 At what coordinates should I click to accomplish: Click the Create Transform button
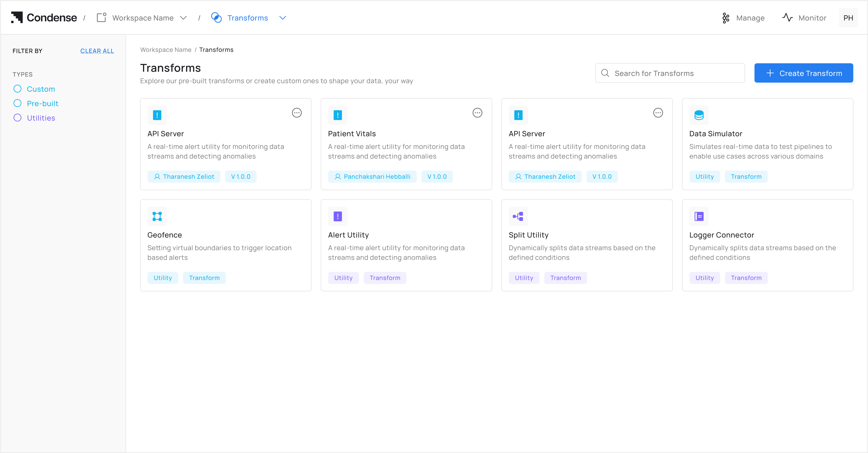pos(803,73)
